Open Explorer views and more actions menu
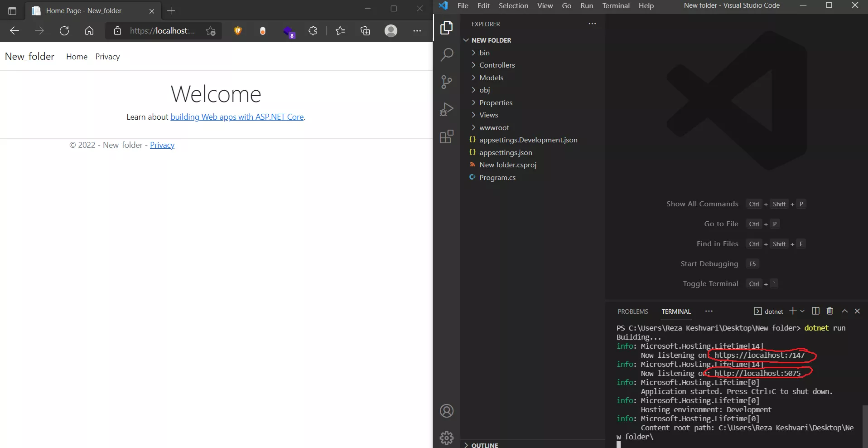 pyautogui.click(x=592, y=24)
